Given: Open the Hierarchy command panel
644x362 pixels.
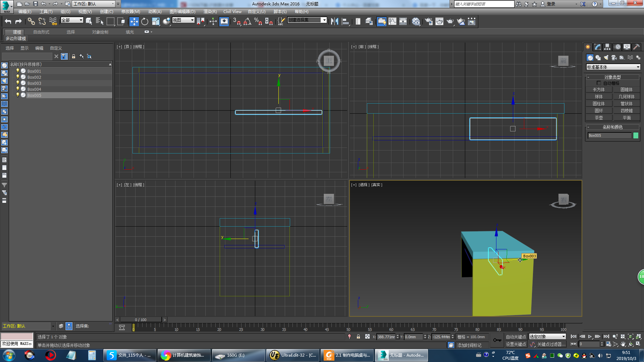Looking at the screenshot, I should [x=607, y=47].
